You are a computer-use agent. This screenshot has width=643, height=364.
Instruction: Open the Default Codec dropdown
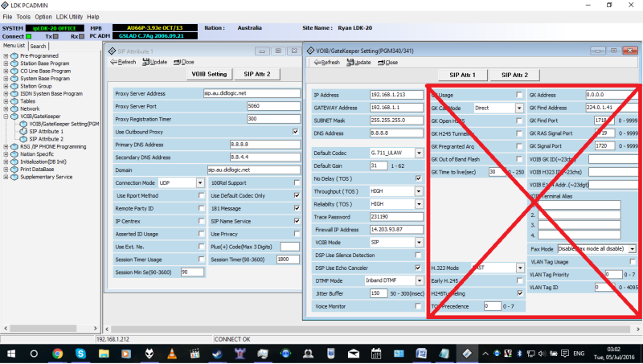pos(419,153)
